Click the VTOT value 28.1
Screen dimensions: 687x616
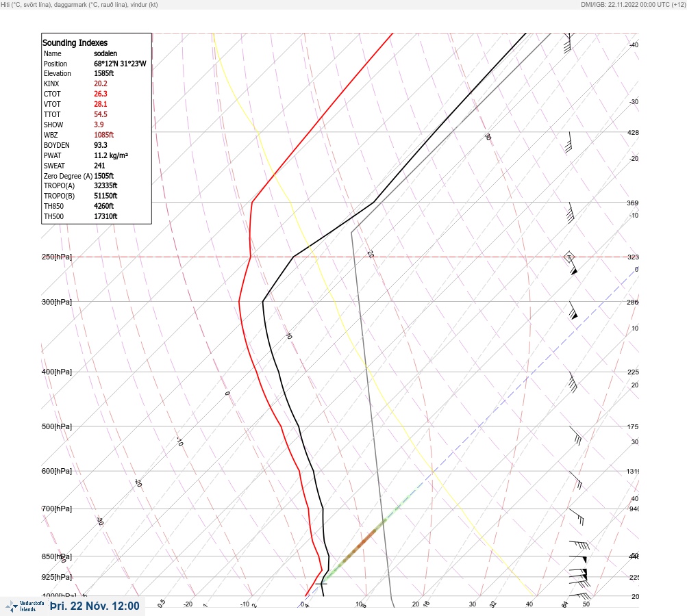click(x=100, y=104)
